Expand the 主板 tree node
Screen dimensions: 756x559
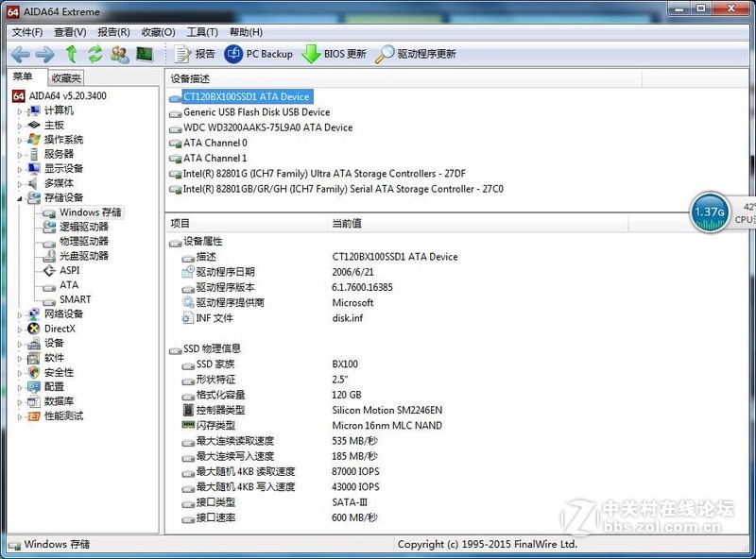point(20,126)
